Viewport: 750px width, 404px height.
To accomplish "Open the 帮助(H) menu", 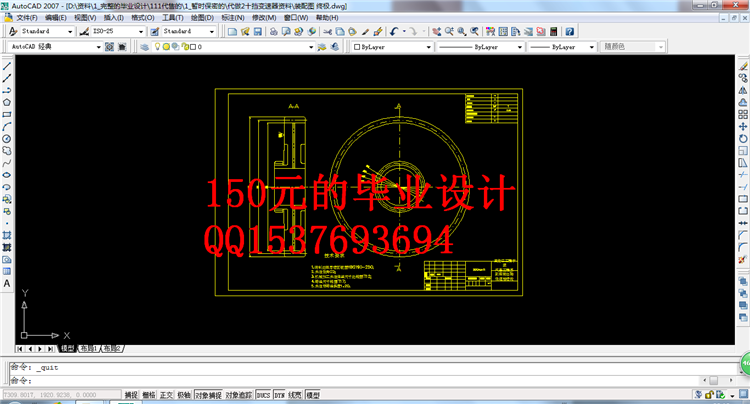I will [x=327, y=18].
